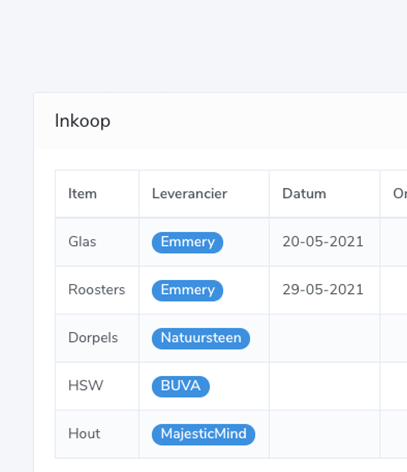Select the BUVA supplier badge

pos(181,386)
